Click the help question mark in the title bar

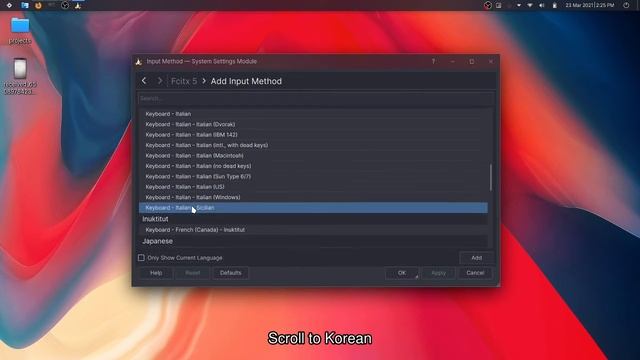click(x=433, y=61)
